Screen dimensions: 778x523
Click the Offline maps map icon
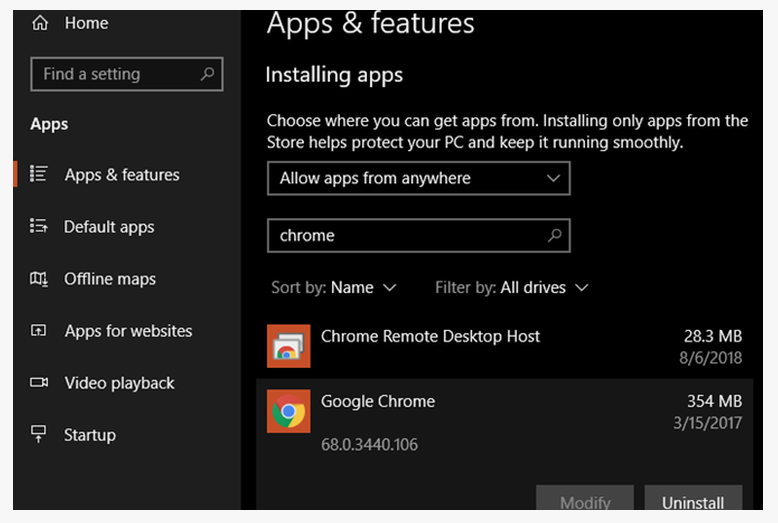39,278
